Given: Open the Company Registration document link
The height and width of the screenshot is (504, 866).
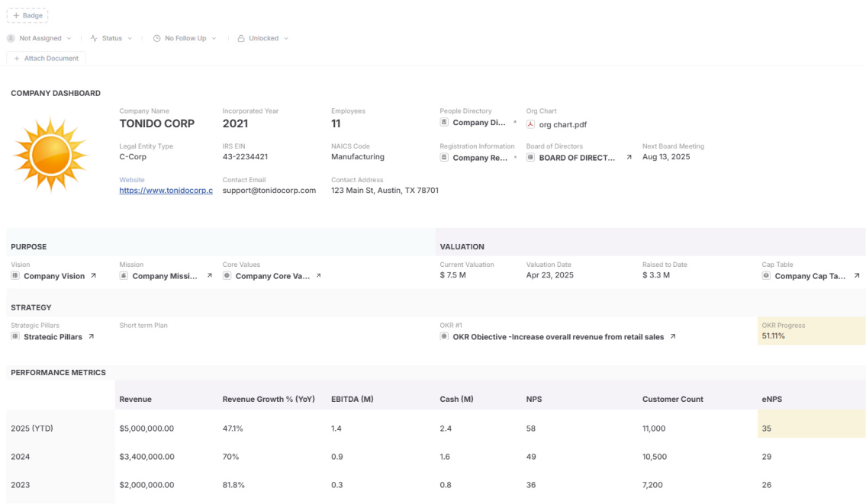Looking at the screenshot, I should tap(480, 158).
